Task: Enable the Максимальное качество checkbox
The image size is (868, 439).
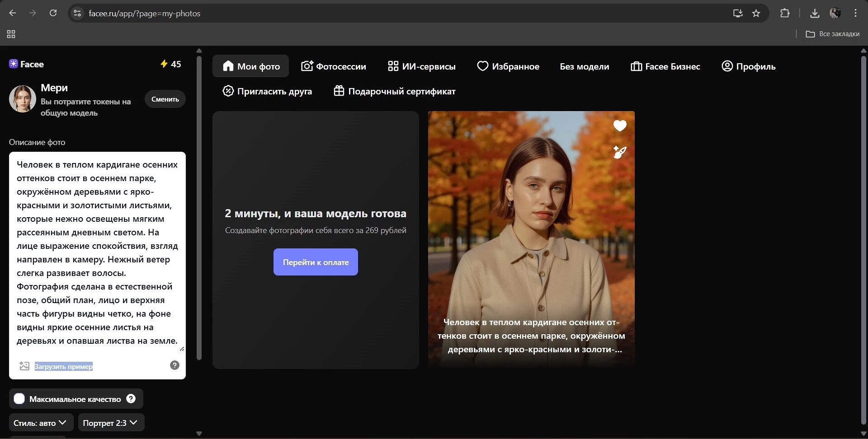Action: [19, 399]
